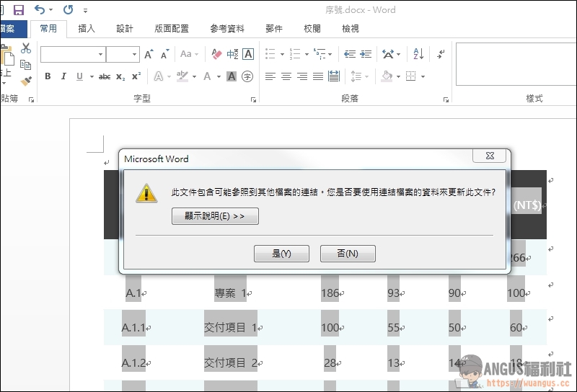Click the Cut scissors icon
This screenshot has height=392, width=577.
[x=26, y=48]
